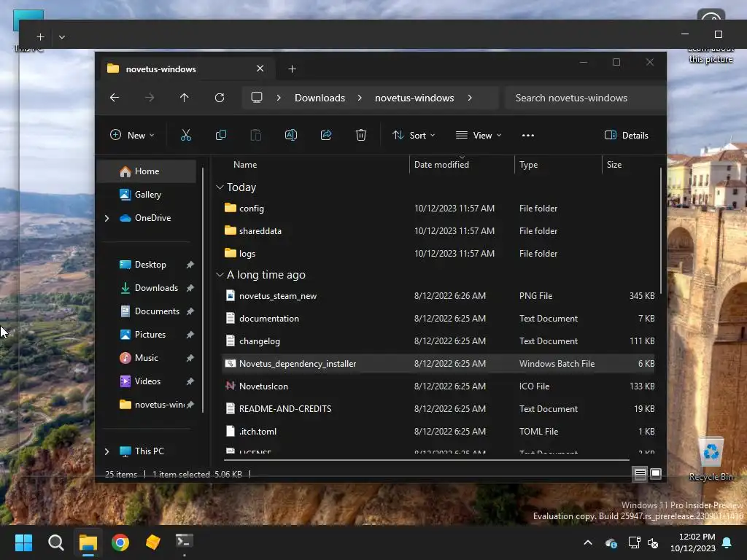Refresh the novetus-windows folder
The width and height of the screenshot is (747, 560).
(x=220, y=98)
